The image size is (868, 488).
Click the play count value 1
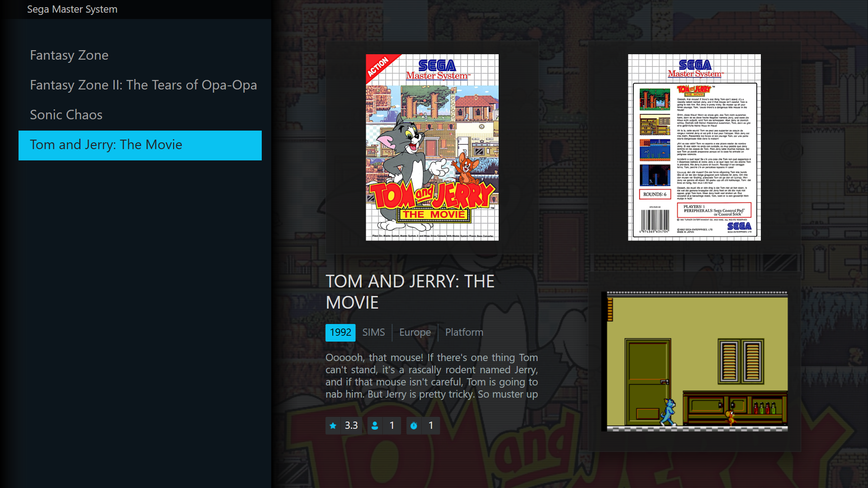(x=431, y=426)
